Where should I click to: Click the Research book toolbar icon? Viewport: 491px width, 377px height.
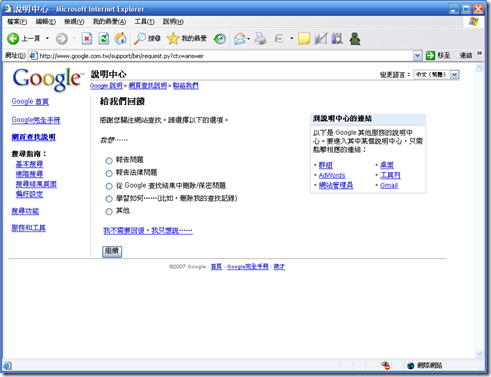coord(337,39)
